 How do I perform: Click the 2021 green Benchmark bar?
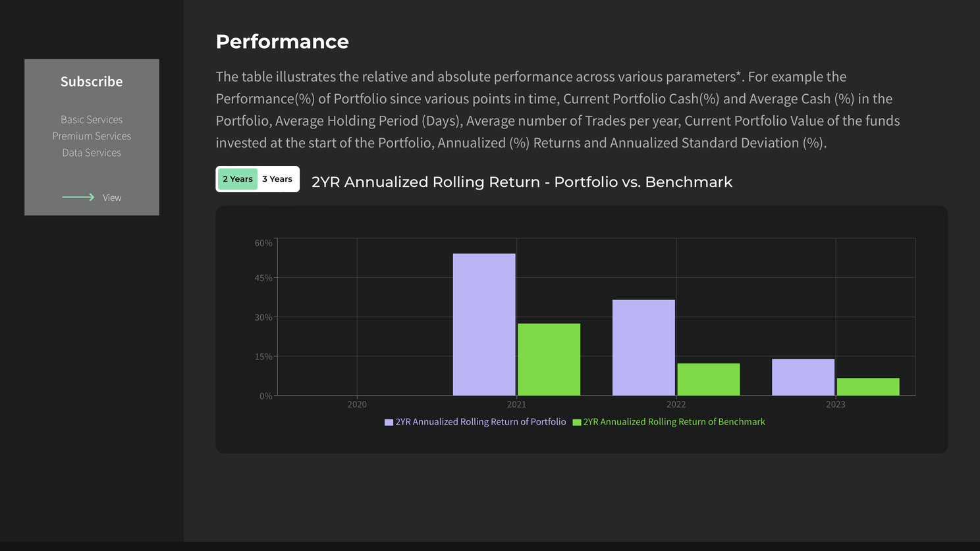pos(549,359)
